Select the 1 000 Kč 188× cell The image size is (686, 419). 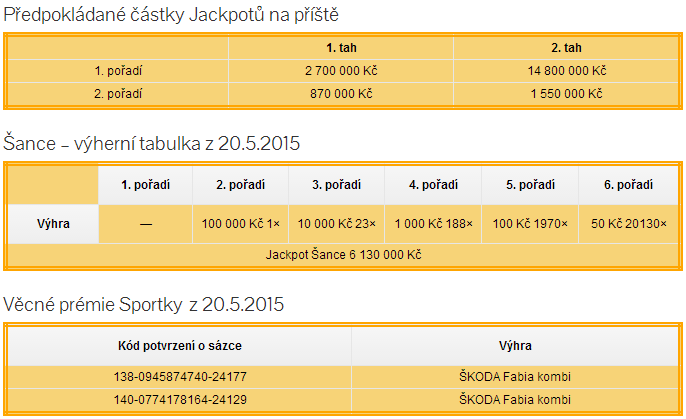pyautogui.click(x=433, y=224)
